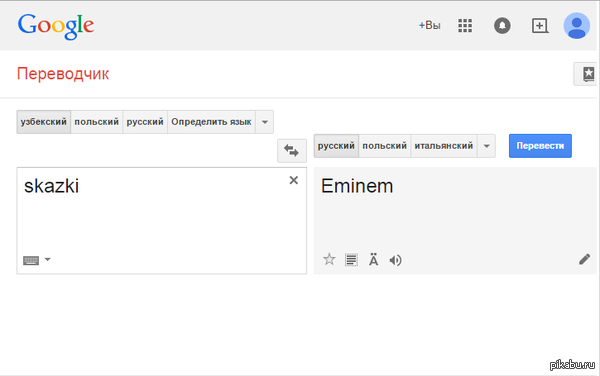Select узбекский as source language
This screenshot has height=376, width=600.
tap(44, 122)
